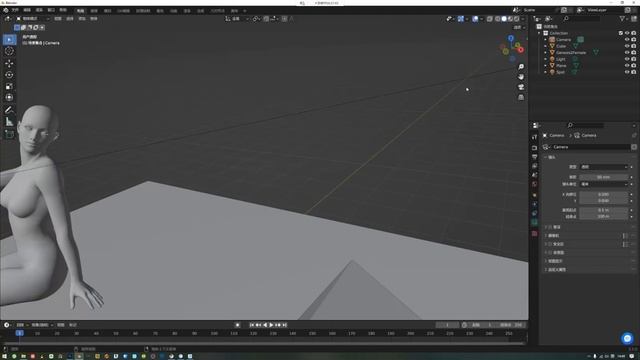640x360 pixels.
Task: Switch viewport to rendered shading
Action: [x=517, y=19]
